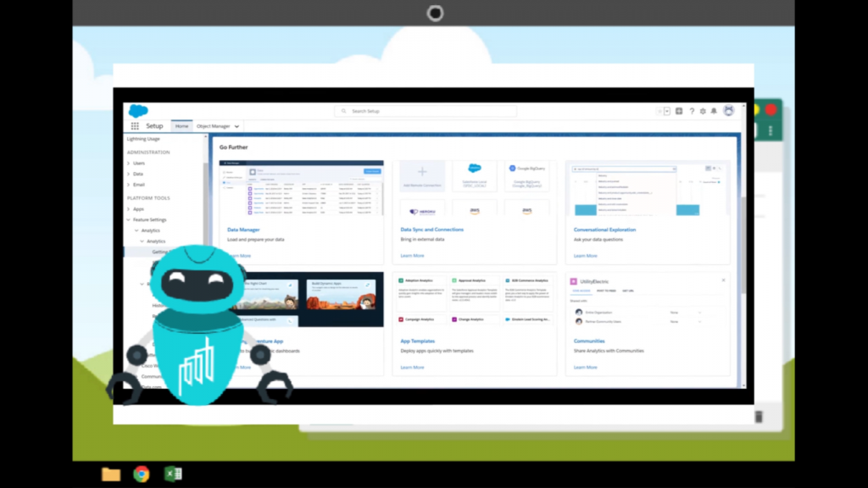
Task: Click Learn More under App Templates
Action: [412, 368]
